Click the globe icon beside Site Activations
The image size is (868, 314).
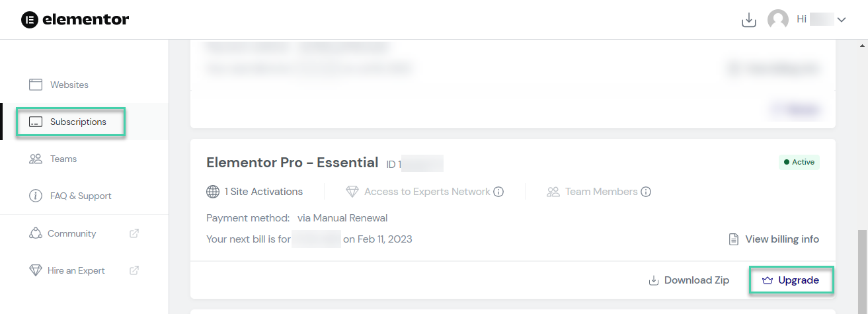[213, 192]
